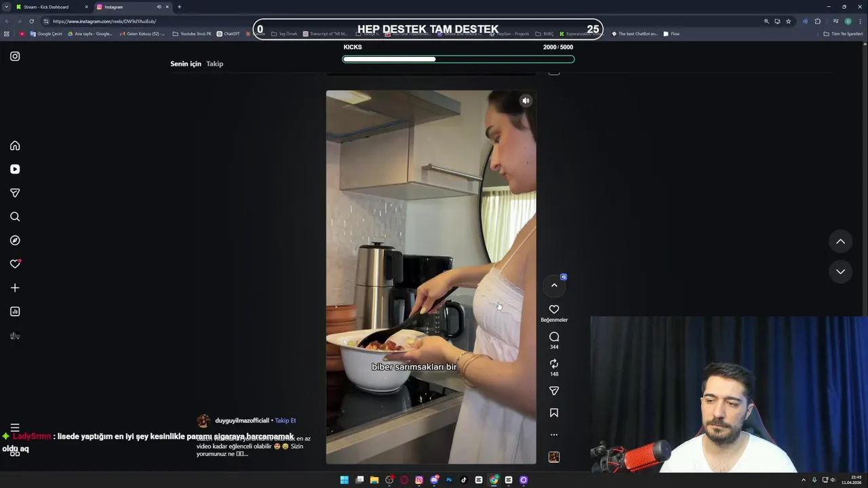Open the Gelen Kutusu Gmail bookmark
The height and width of the screenshot is (488, 868).
pos(142,34)
